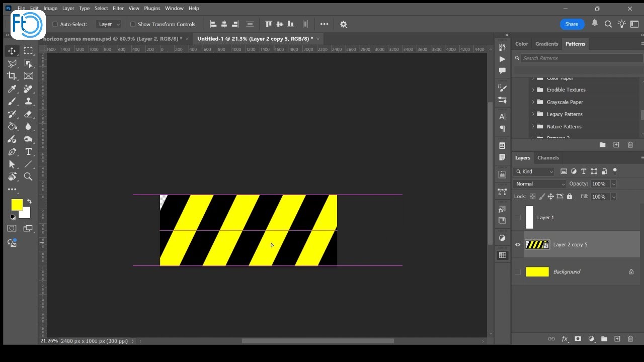This screenshot has width=644, height=362.
Task: Select the Eyedropper tool
Action: pos(12,88)
